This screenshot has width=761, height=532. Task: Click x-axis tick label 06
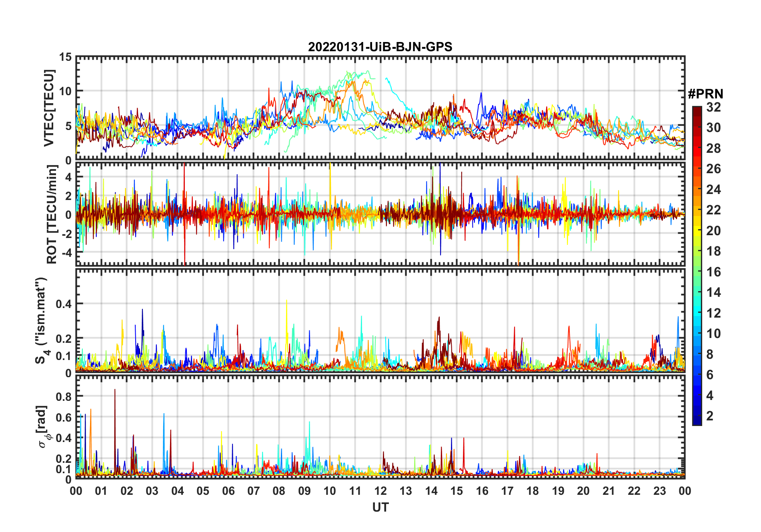pos(228,491)
